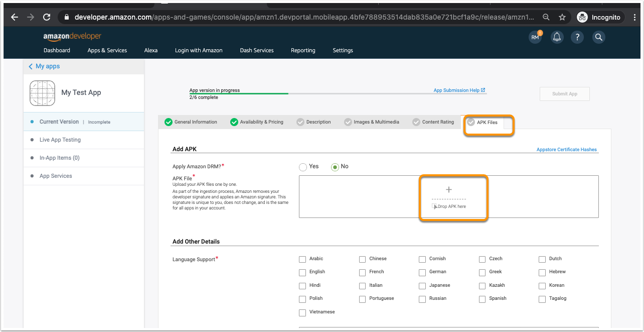The image size is (644, 332).
Task: Check Korean language support
Action: pyautogui.click(x=542, y=286)
